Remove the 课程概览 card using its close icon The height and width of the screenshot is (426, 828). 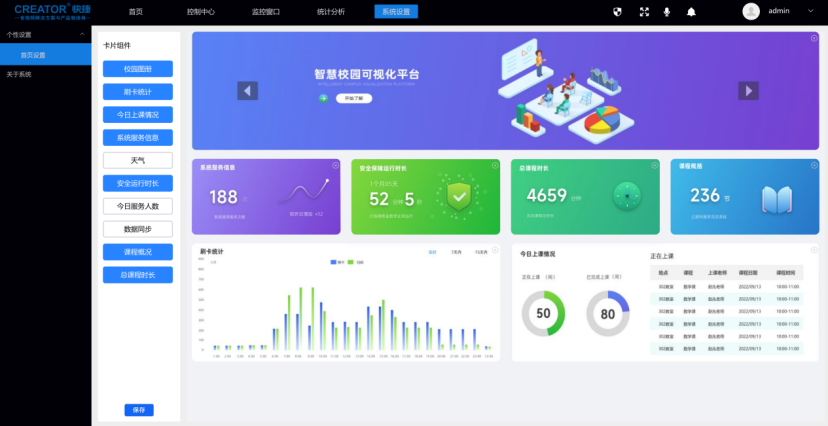coord(814,165)
